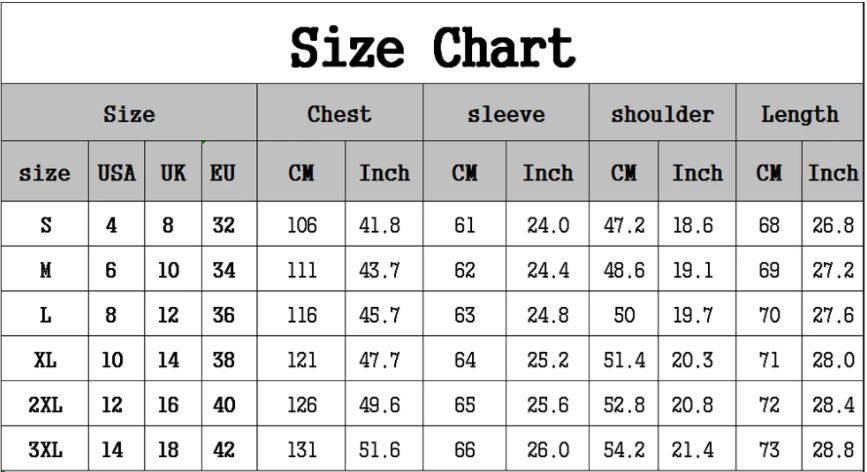The width and height of the screenshot is (867, 472).
Task: Click the 3XL size row label
Action: tap(45, 451)
